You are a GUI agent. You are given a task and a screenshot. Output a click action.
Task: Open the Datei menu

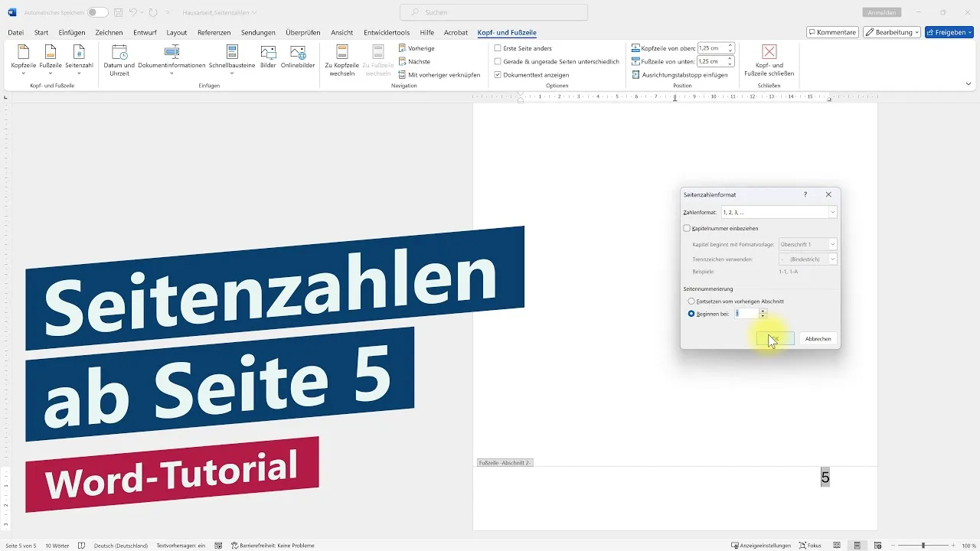[15, 33]
